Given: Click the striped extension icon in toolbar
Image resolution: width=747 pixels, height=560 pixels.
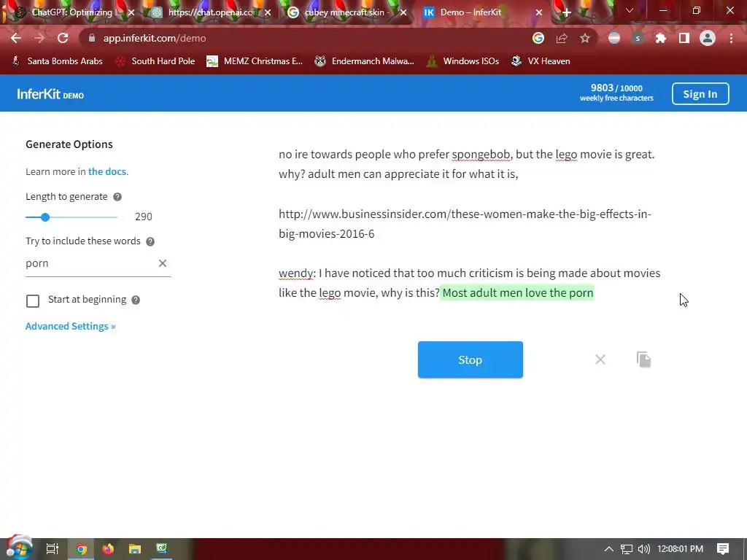Looking at the screenshot, I should pos(614,38).
